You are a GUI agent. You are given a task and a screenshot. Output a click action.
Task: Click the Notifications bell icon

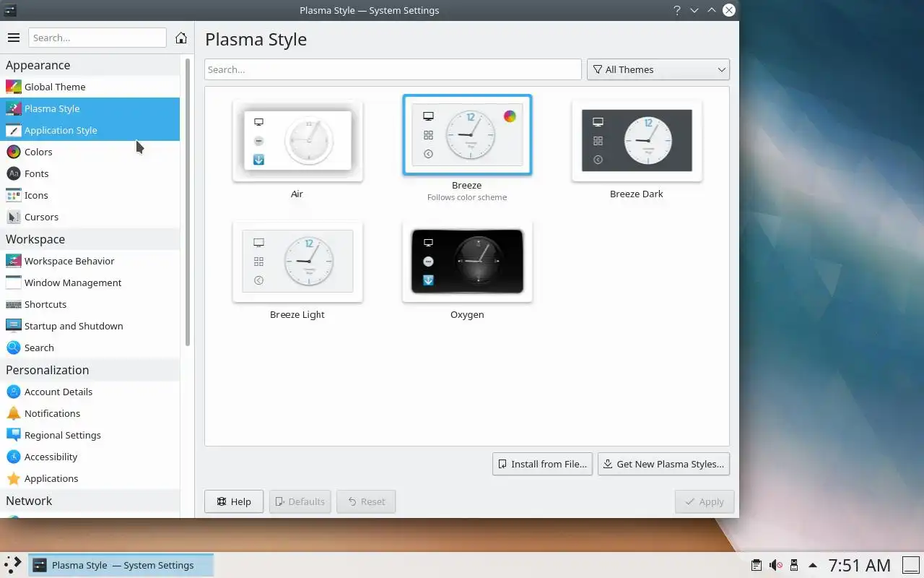click(x=13, y=413)
